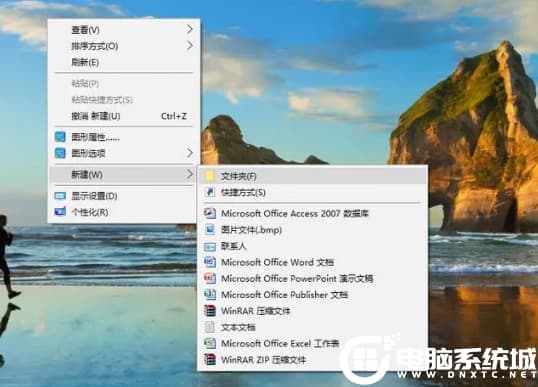Click the Publisher document icon
Screen dimensions: 538x387
click(210, 294)
